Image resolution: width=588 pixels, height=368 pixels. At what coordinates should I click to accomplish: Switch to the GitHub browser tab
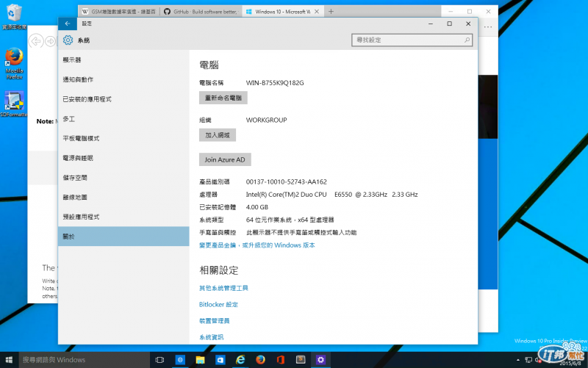click(201, 12)
